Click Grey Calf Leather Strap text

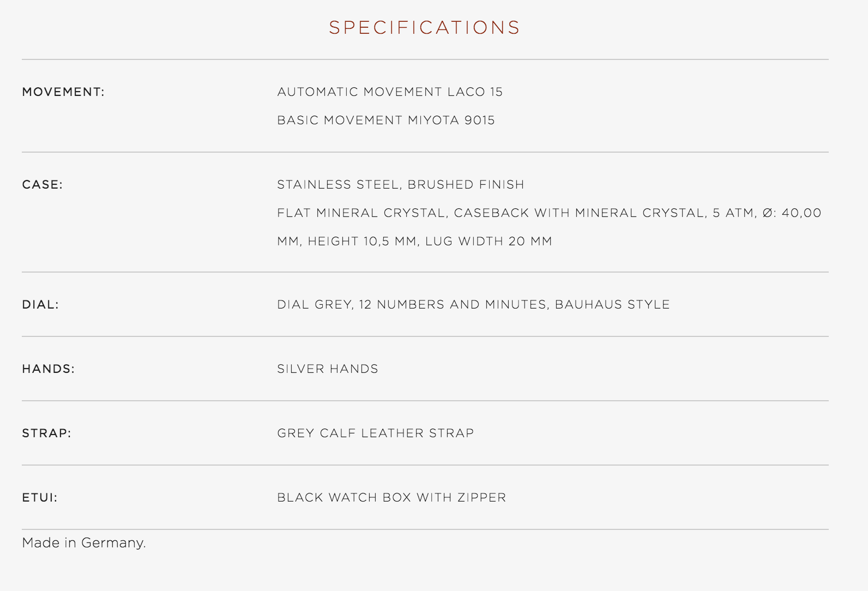(x=376, y=433)
